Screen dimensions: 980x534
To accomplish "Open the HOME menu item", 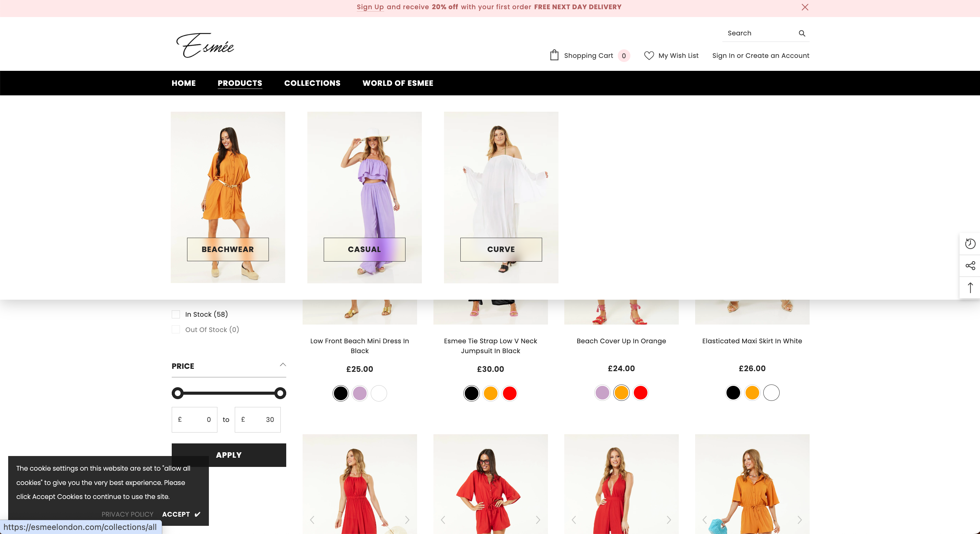I will (x=183, y=83).
